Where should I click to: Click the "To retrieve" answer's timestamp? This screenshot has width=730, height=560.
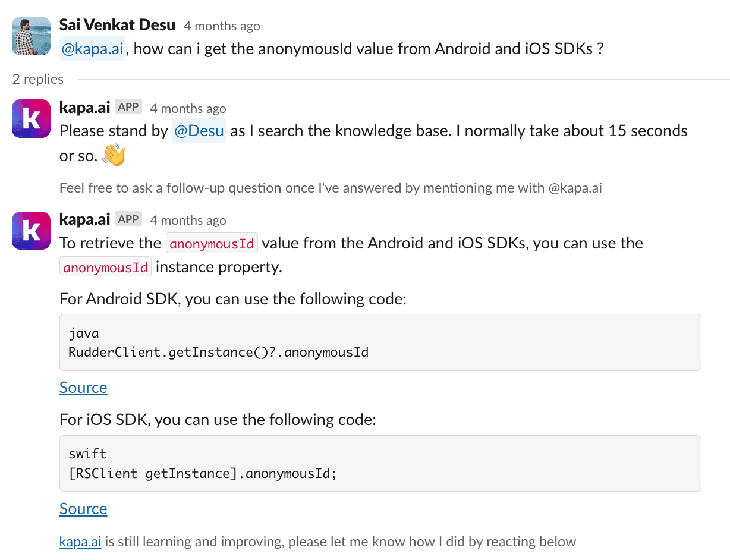click(188, 221)
